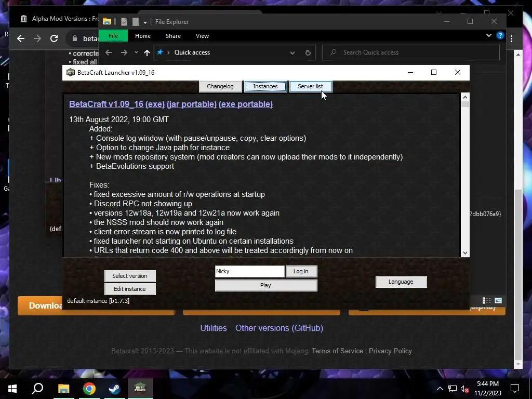Open File Explorer recent locations dropdown
Image resolution: width=532 pixels, height=399 pixels.
136,52
